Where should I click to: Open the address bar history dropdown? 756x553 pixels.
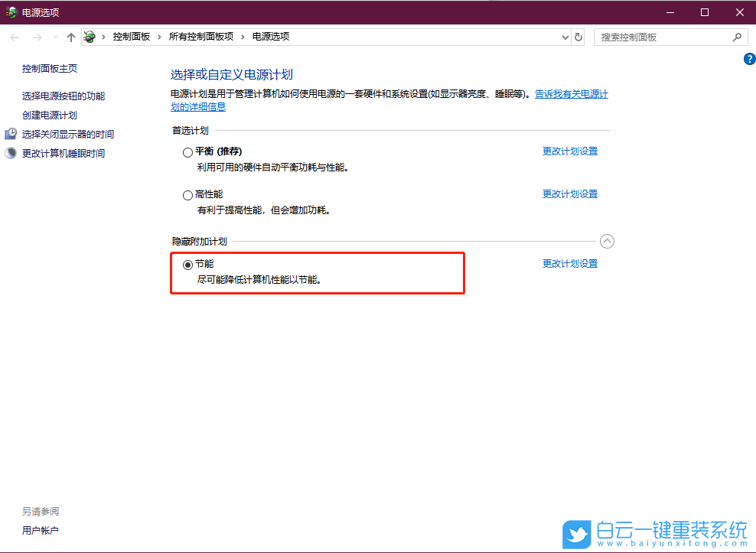pos(565,36)
